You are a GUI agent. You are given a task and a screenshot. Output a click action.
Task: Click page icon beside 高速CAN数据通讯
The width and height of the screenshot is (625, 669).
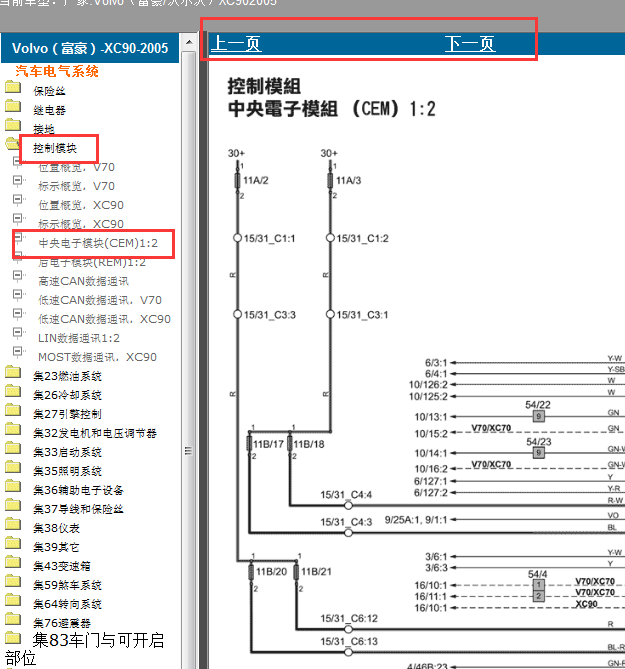tap(18, 276)
